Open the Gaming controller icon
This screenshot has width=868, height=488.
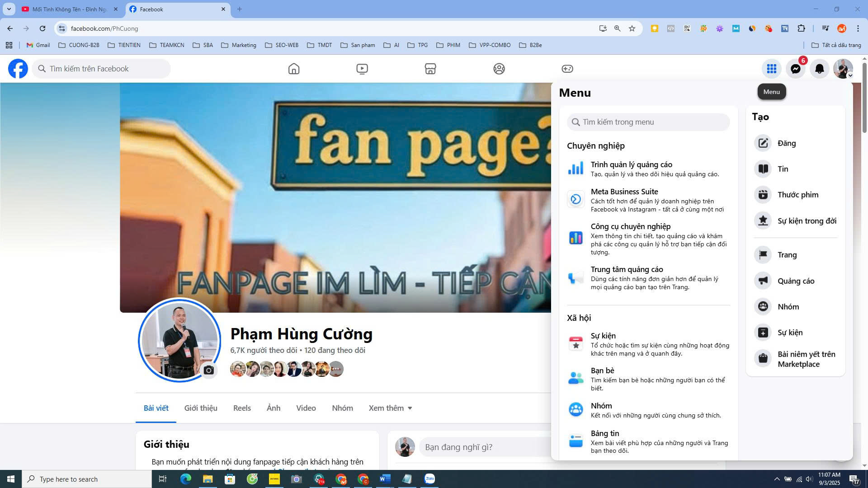tap(567, 69)
